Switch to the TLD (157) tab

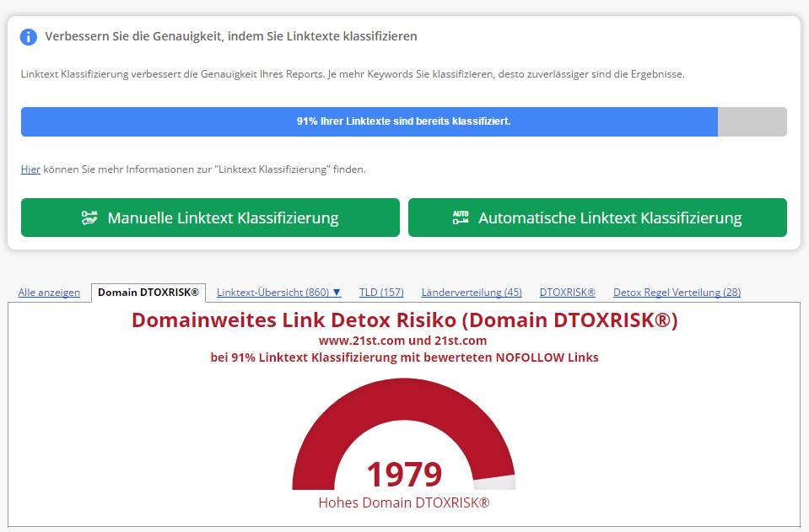[x=381, y=293]
